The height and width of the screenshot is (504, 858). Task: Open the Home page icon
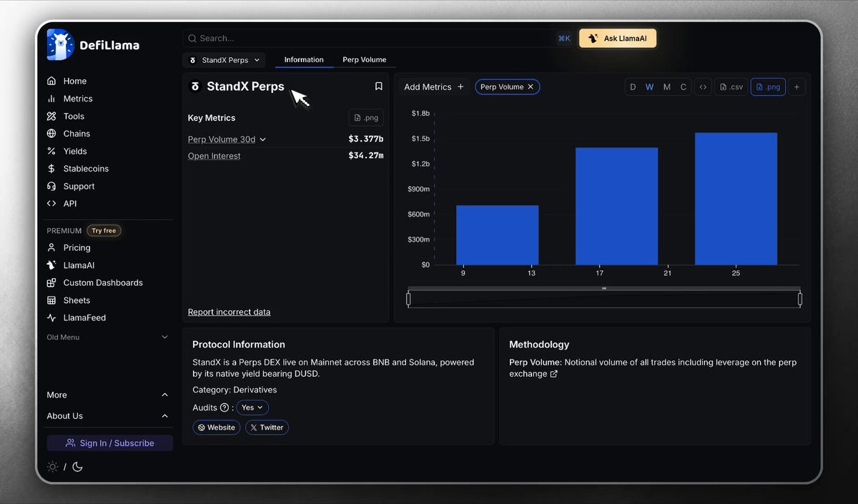pyautogui.click(x=51, y=81)
